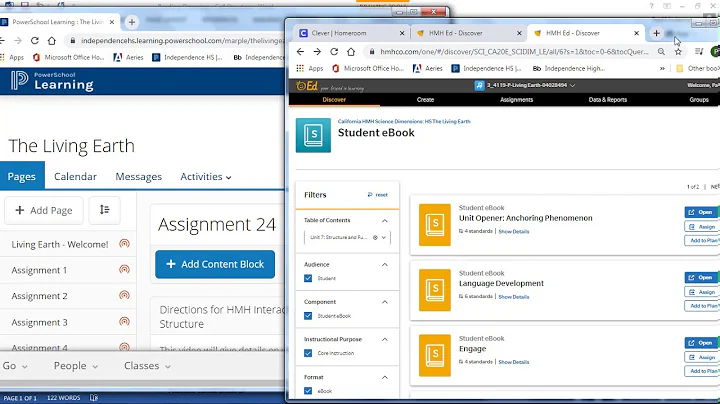
Task: Reload the PowerSchool Learning browser page
Action: [34, 40]
